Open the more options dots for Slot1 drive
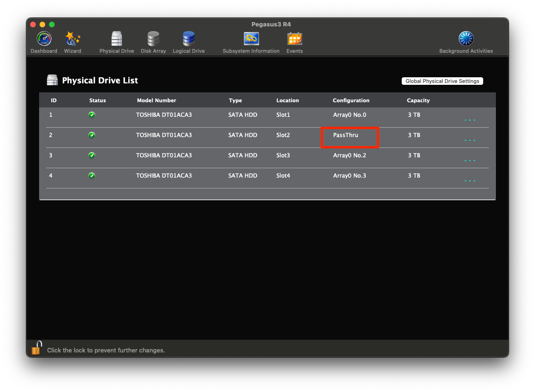Viewport: 535px width, 392px height. click(470, 120)
